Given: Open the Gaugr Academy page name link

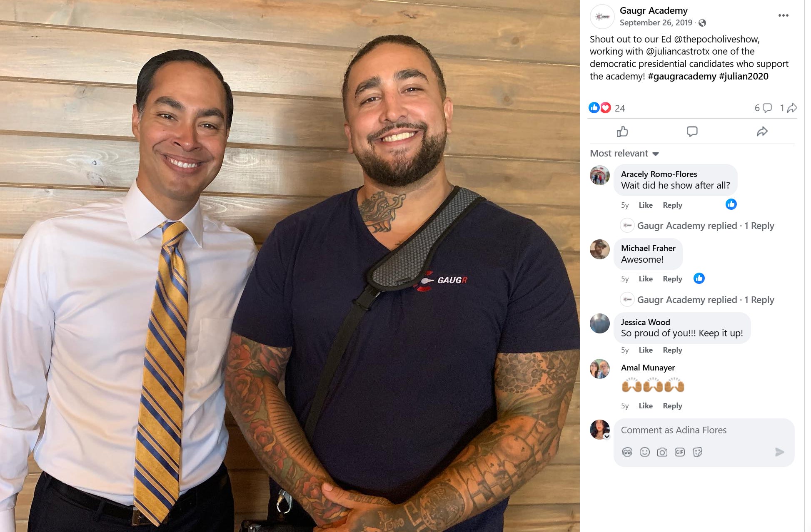Looking at the screenshot, I should pos(653,11).
